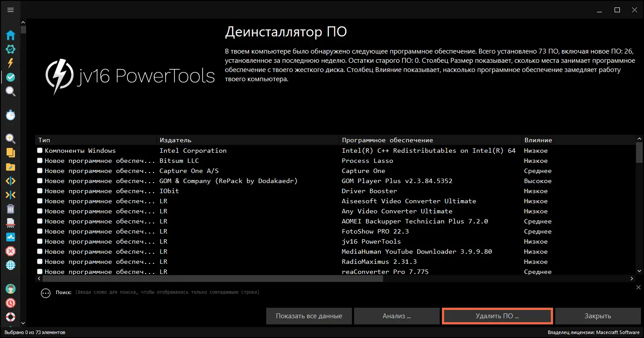644x338 pixels.
Task: Open the grey trash can tool
Action: (x=11, y=209)
